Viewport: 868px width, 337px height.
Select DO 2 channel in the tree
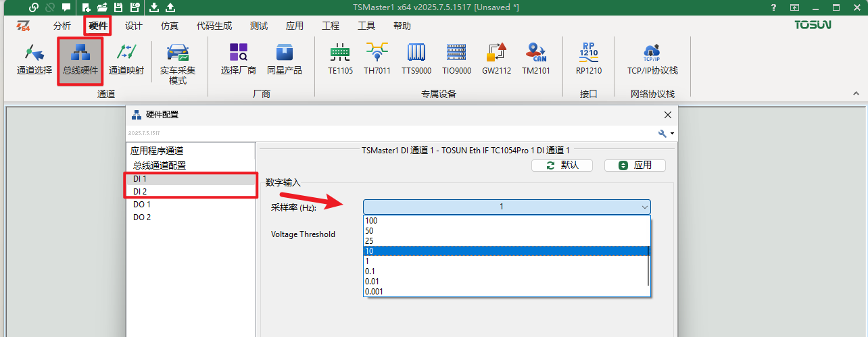point(142,217)
